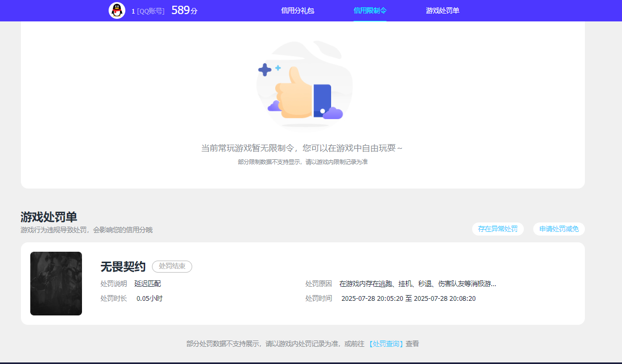This screenshot has width=622, height=364.
Task: Click the 当前常玩游戏暂无限制令 message
Action: point(304,148)
